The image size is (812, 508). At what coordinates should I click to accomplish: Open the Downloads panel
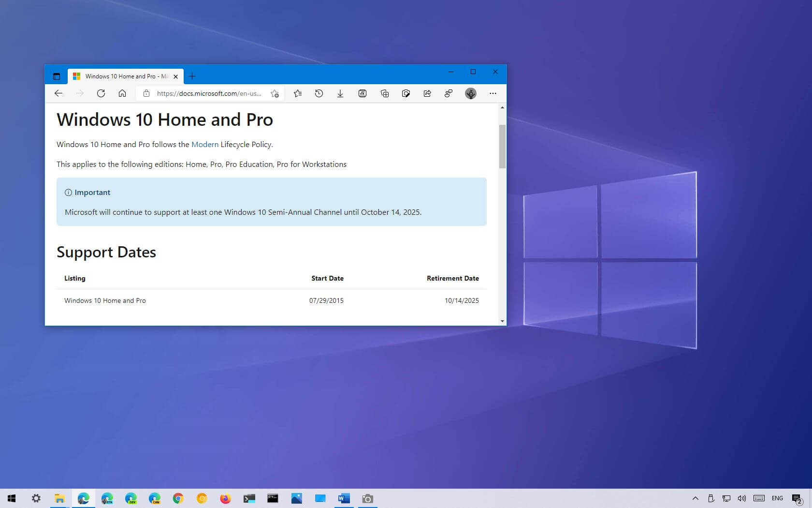340,93
